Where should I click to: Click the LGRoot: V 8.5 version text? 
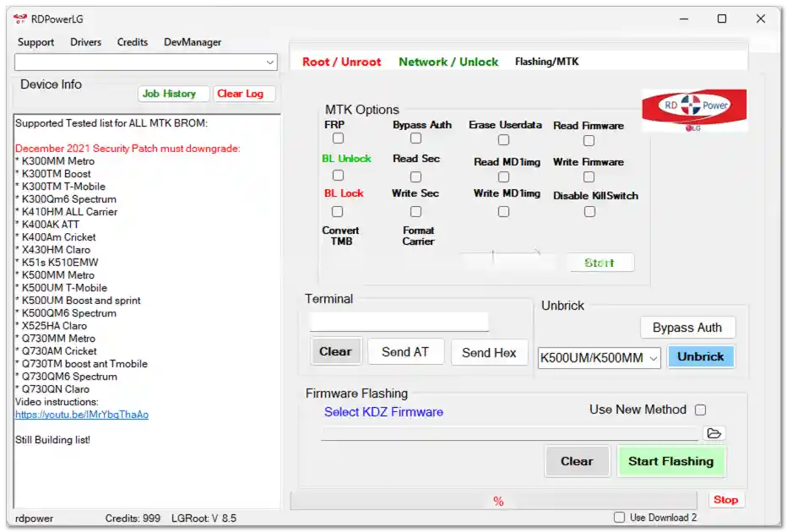click(204, 518)
